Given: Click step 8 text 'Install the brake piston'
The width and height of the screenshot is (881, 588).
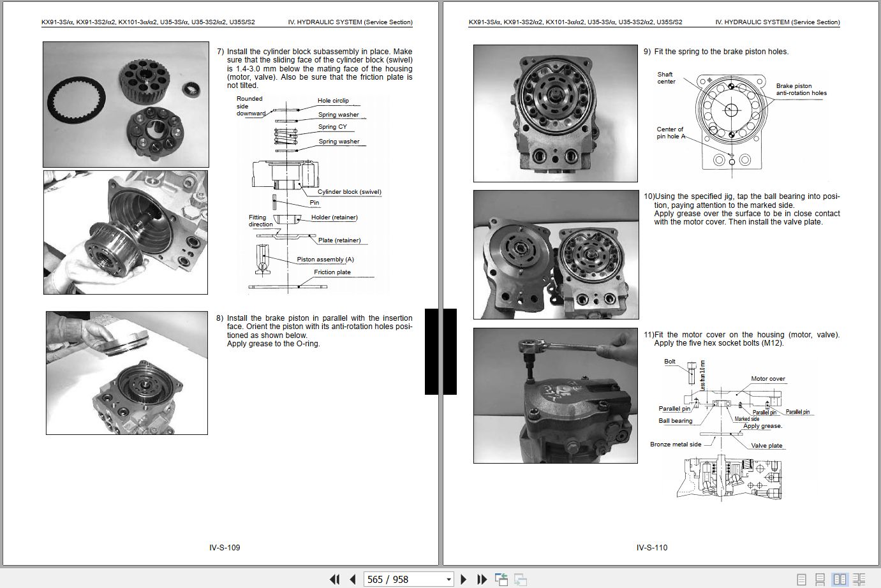Looking at the screenshot, I should click(271, 318).
